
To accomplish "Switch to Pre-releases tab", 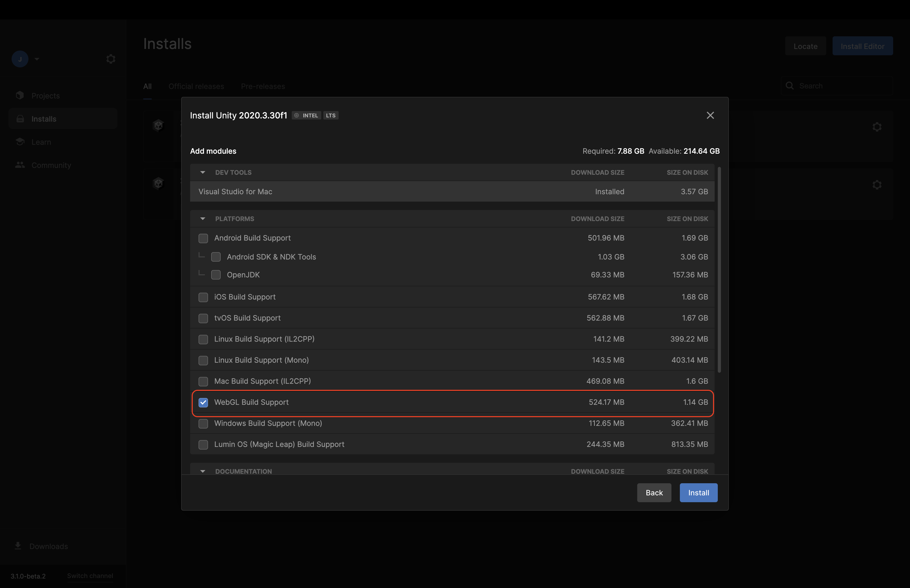I will pyautogui.click(x=263, y=86).
